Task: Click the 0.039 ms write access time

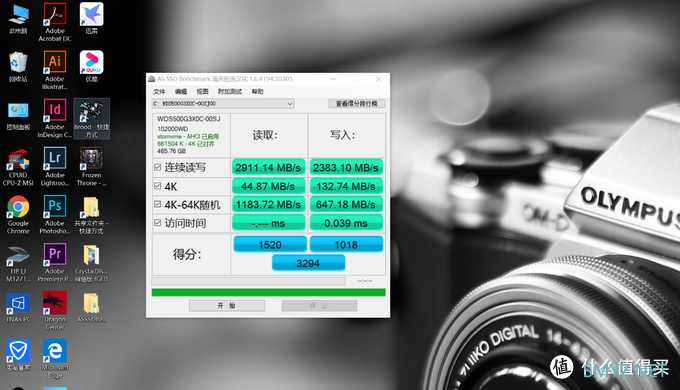Action: 346,223
